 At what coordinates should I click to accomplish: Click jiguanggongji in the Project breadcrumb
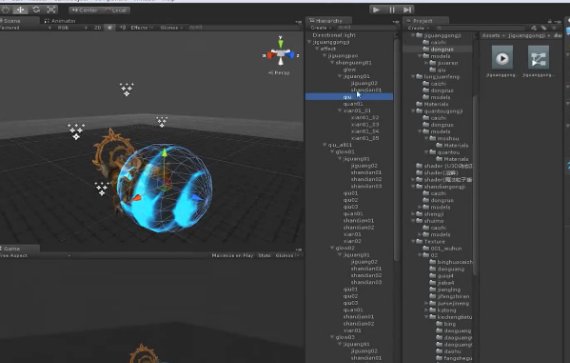pyautogui.click(x=527, y=35)
